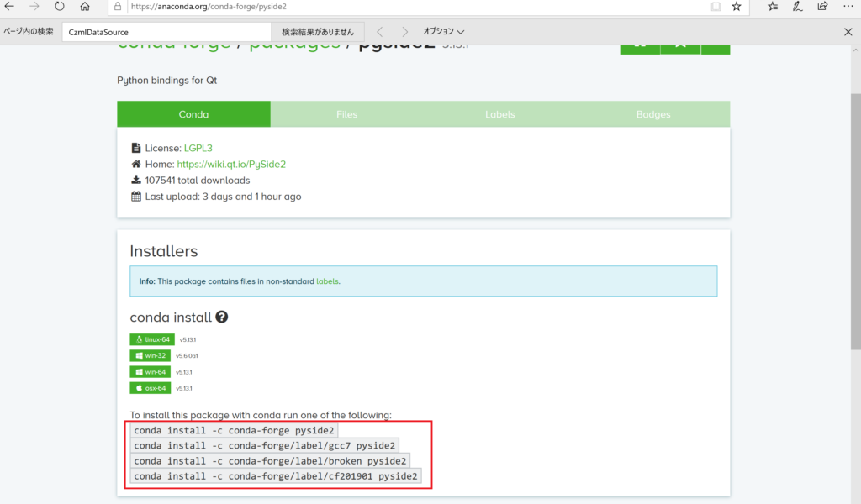Click the version text next to win-32

(188, 356)
